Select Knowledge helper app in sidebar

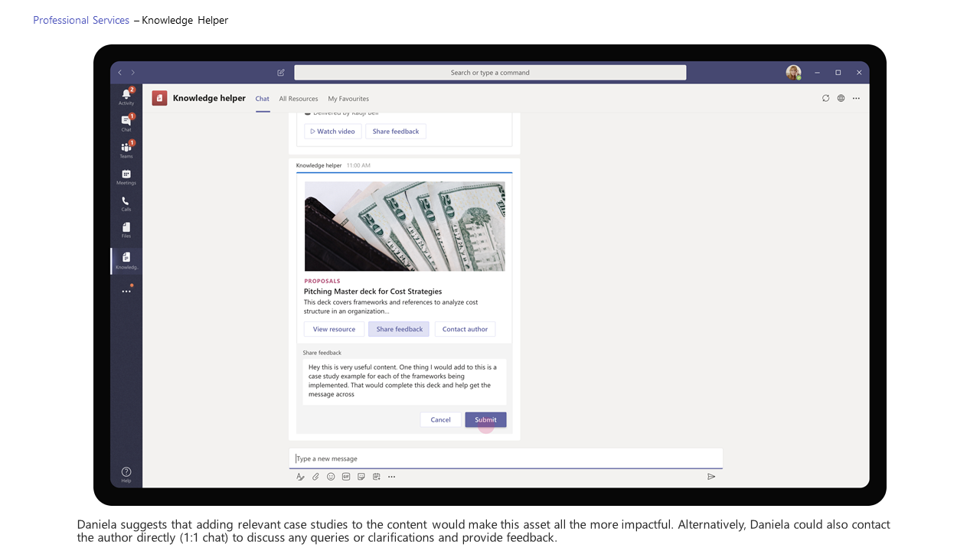coord(126,261)
